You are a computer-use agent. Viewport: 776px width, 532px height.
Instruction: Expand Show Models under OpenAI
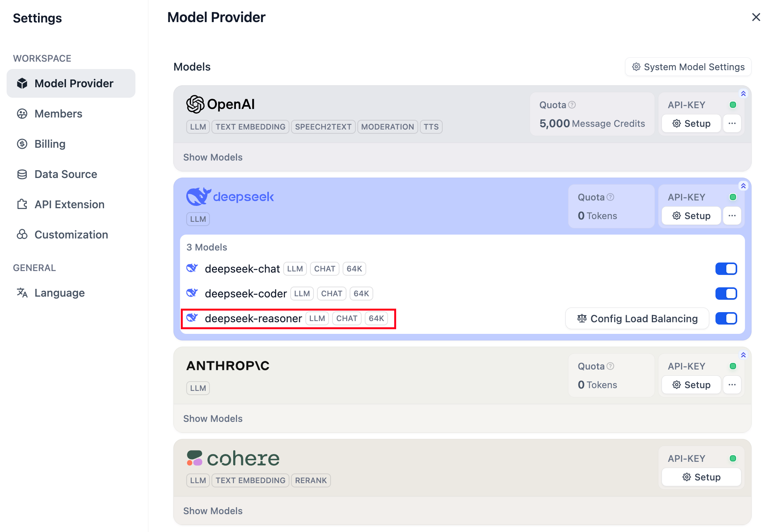[213, 157]
